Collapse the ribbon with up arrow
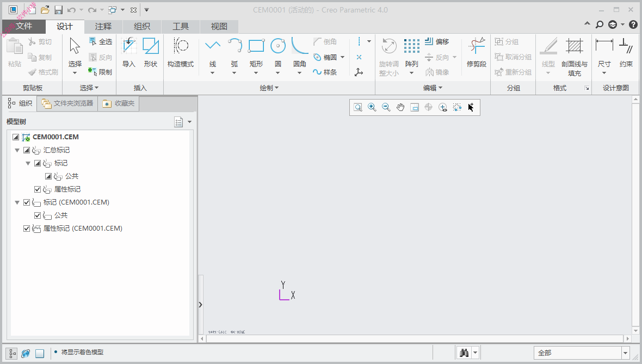Screen dimensions: 642x364 click(x=587, y=24)
